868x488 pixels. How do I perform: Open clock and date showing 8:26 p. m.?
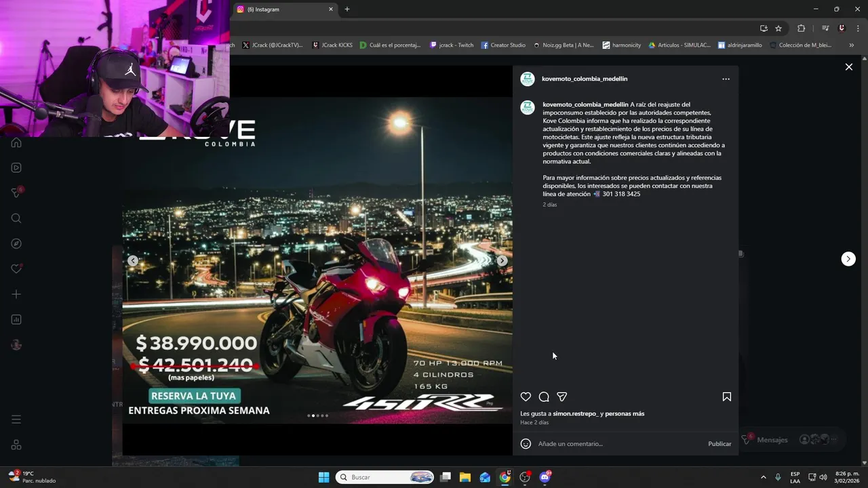pyautogui.click(x=847, y=477)
